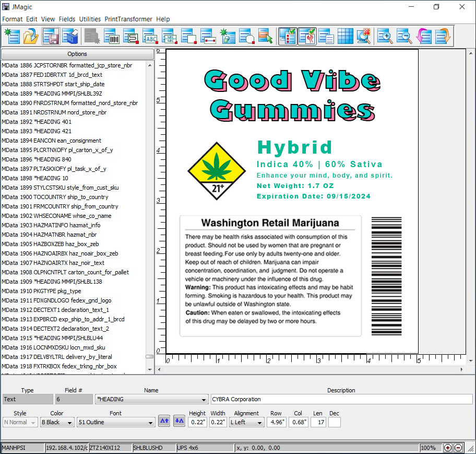Open an existing label format
This screenshot has height=454, width=476.
tap(31, 37)
